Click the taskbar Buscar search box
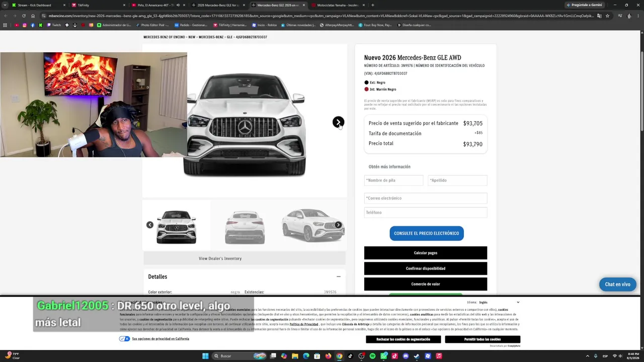 tap(239, 356)
